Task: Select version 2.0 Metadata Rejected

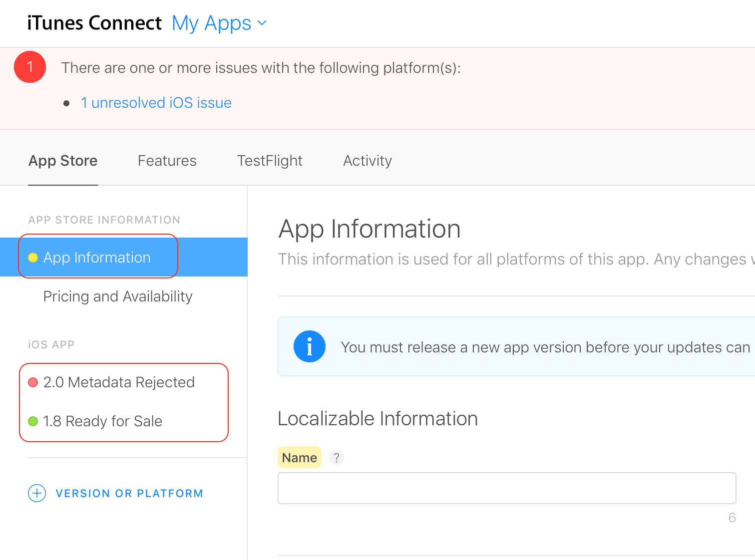Action: [x=119, y=382]
